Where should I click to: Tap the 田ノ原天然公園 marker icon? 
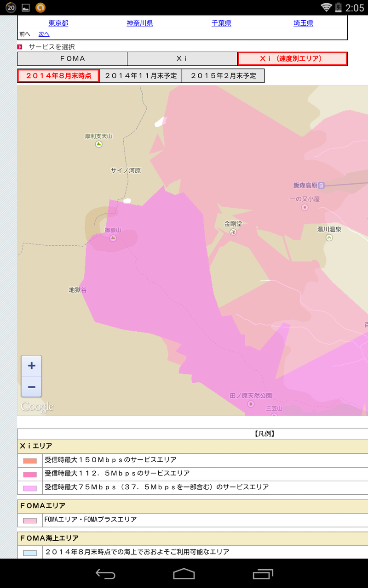click(251, 404)
